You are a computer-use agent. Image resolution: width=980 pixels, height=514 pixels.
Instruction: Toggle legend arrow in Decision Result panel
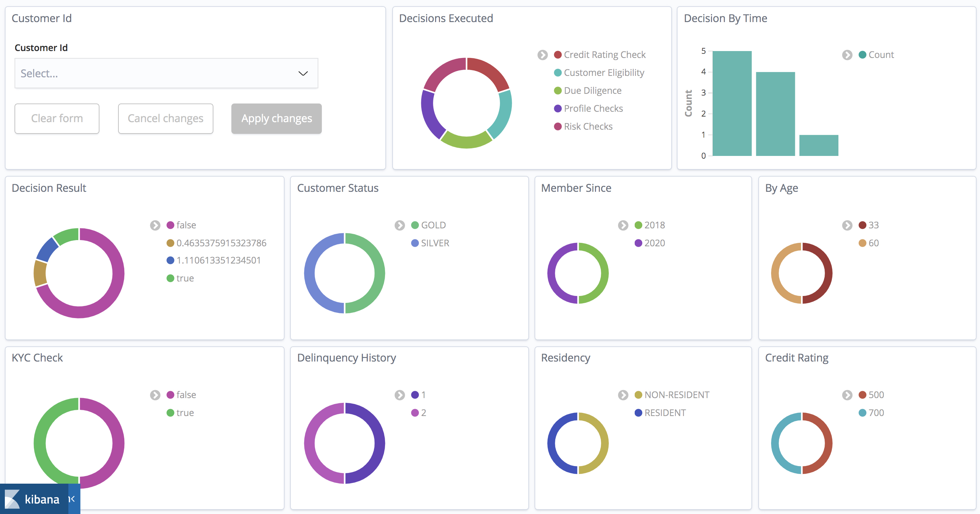coord(155,226)
